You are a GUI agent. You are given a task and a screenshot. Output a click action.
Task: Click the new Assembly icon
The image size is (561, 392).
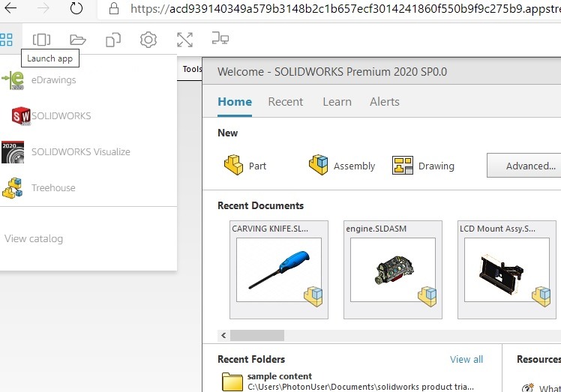pyautogui.click(x=319, y=165)
